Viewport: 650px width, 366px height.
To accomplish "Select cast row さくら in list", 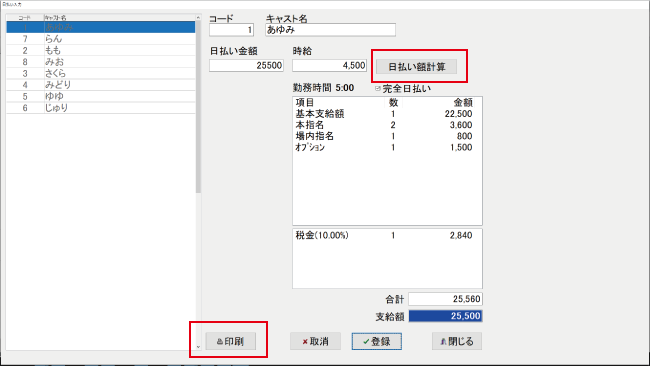I will (101, 73).
